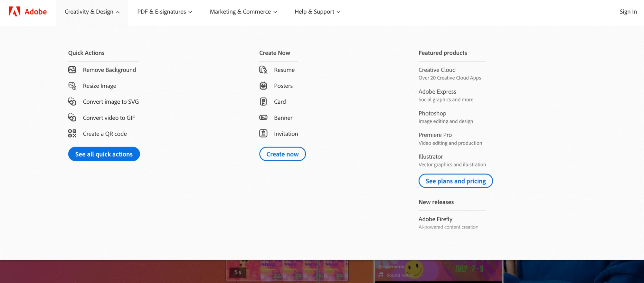
Task: Open the Adobe Firefly link
Action: (435, 219)
